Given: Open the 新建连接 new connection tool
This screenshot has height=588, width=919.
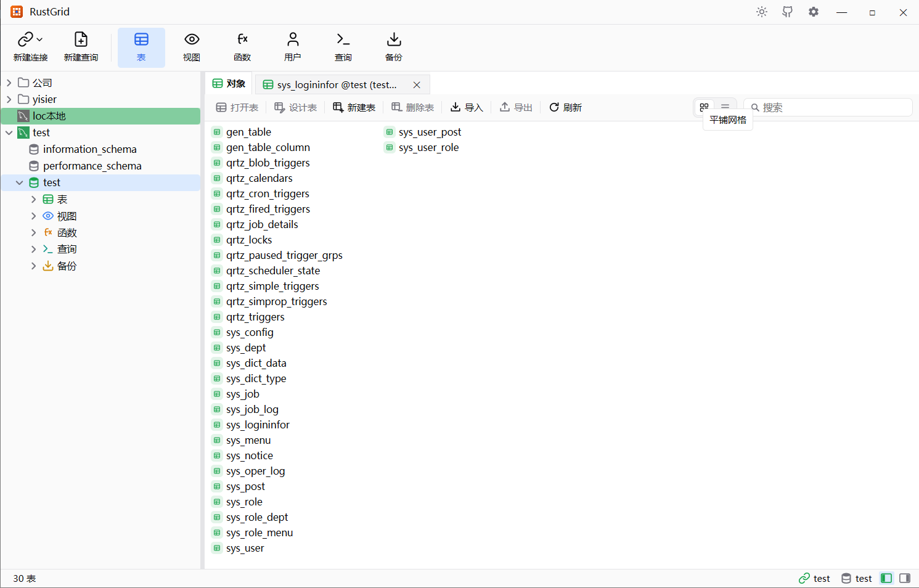Looking at the screenshot, I should click(30, 47).
